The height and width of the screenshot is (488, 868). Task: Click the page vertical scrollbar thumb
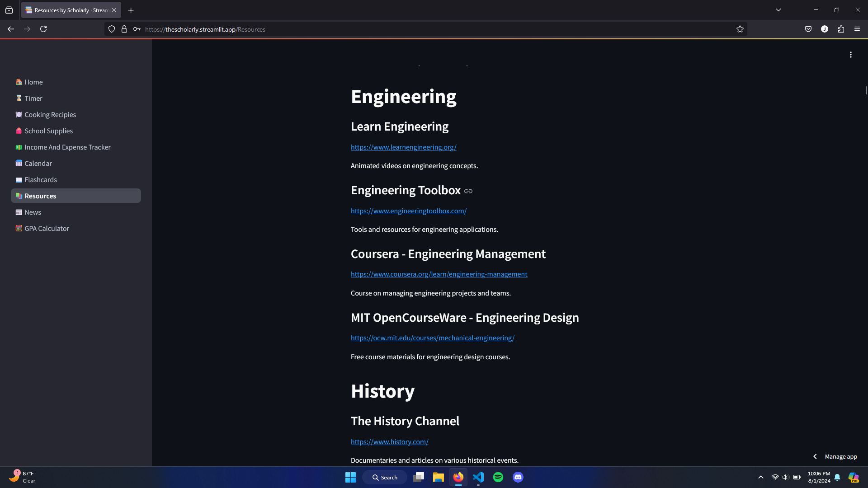866,90
